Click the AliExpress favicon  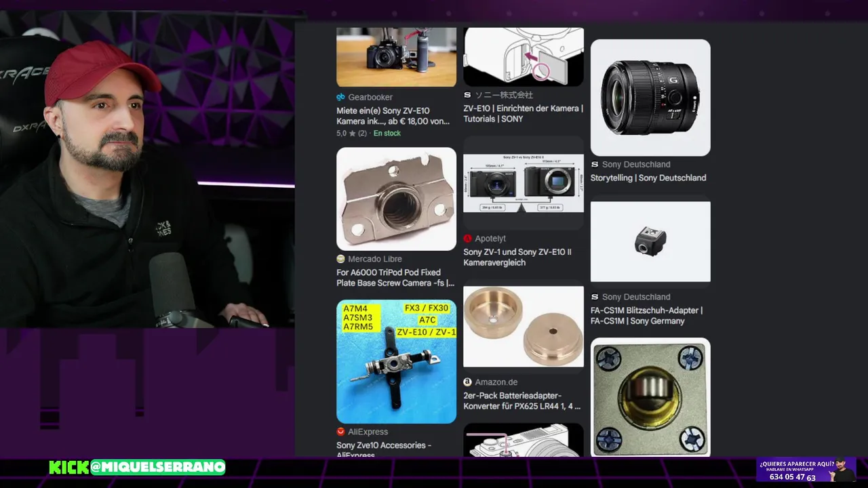[x=340, y=432]
